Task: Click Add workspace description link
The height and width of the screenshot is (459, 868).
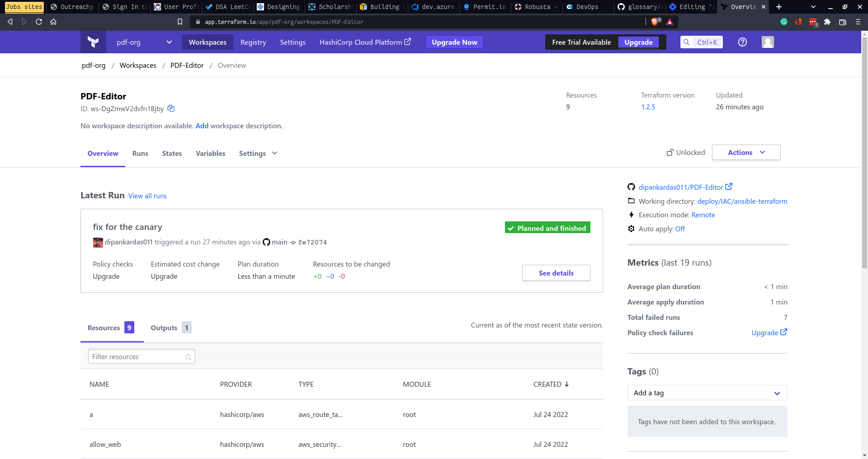Action: click(x=202, y=126)
